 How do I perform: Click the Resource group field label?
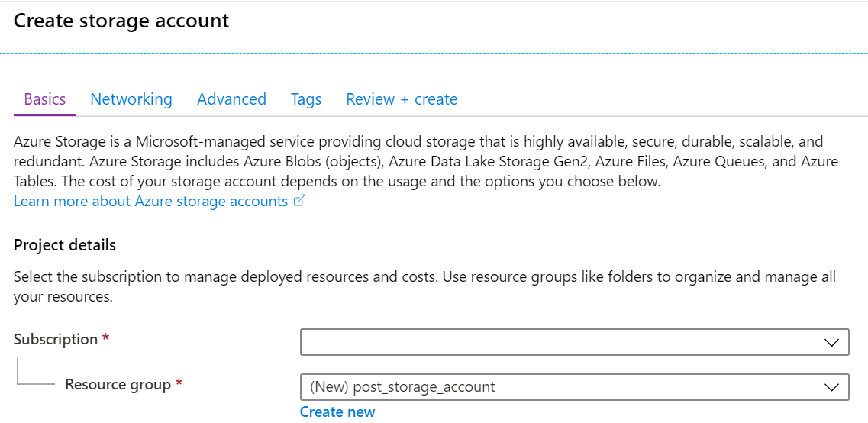tap(118, 384)
